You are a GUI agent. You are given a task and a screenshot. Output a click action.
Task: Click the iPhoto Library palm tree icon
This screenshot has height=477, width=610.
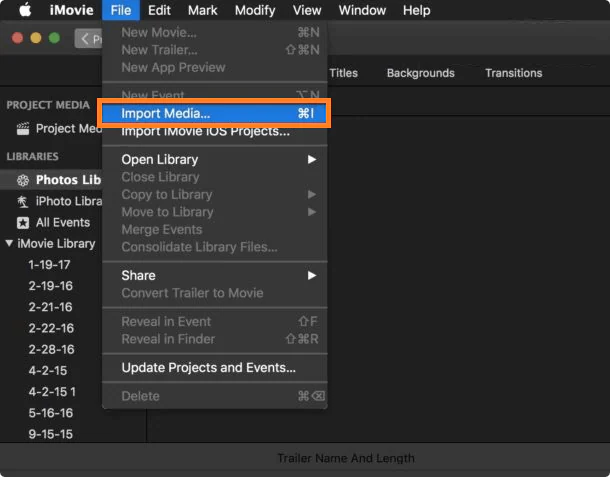point(23,202)
